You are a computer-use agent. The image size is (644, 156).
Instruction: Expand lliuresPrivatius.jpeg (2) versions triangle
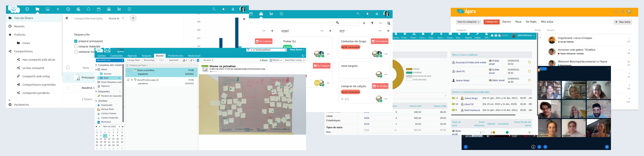132,80
